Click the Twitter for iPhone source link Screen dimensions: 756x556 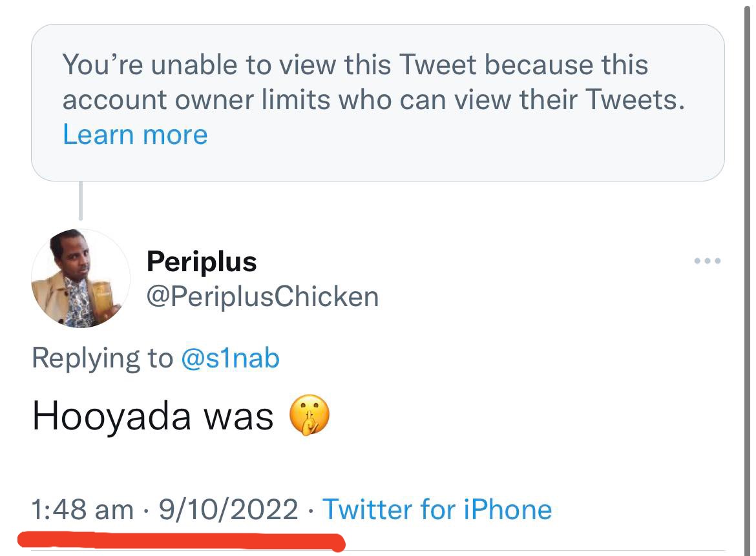point(437,510)
